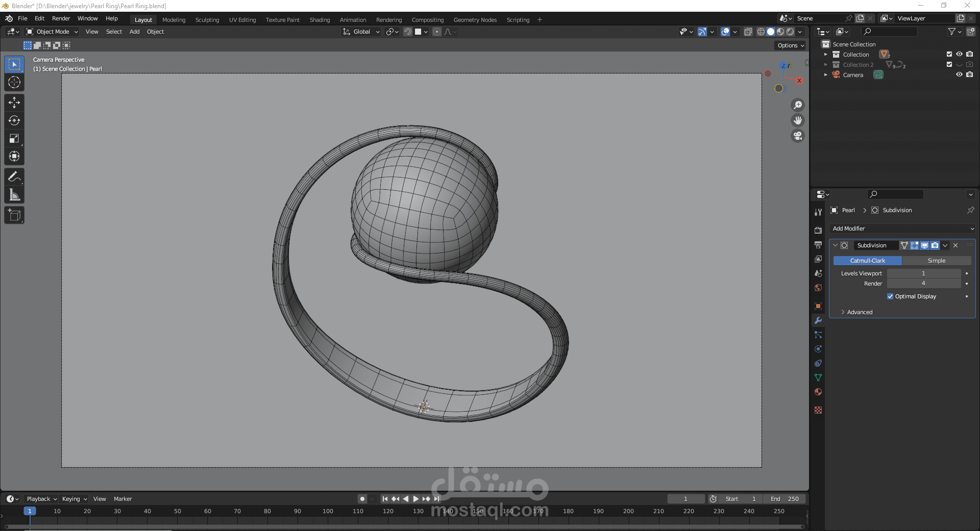This screenshot has width=980, height=531.
Task: Open the Material properties tab
Action: pos(818,392)
